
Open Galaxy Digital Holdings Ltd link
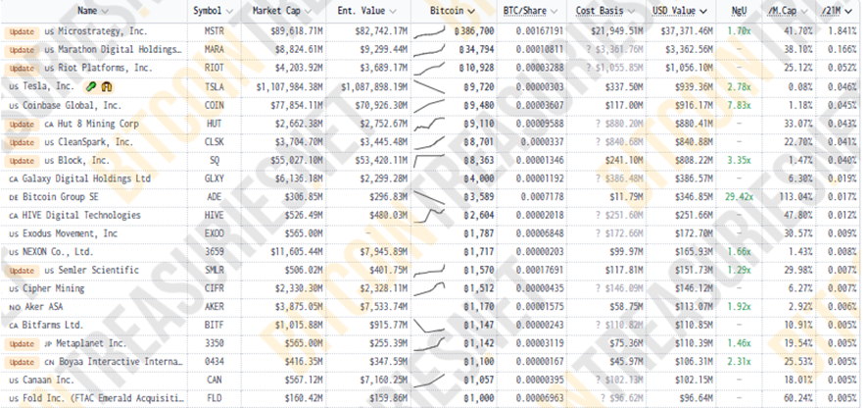[86, 178]
